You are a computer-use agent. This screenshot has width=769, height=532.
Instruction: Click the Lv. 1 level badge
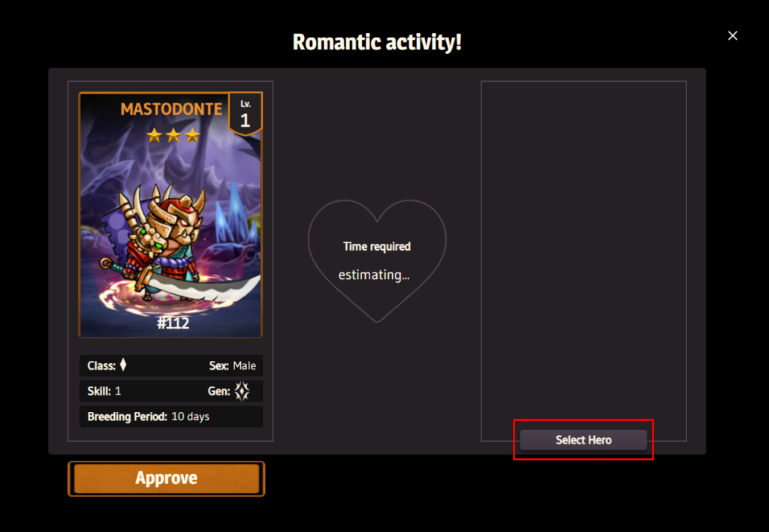coord(246,113)
